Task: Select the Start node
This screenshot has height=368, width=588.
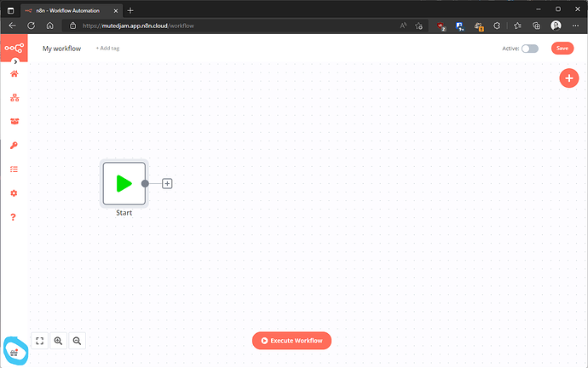Action: tap(124, 184)
